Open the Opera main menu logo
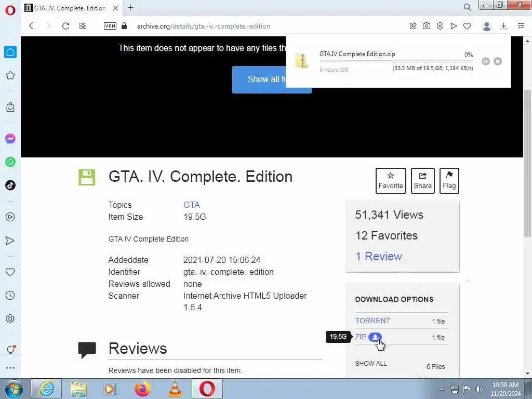 (x=10, y=10)
